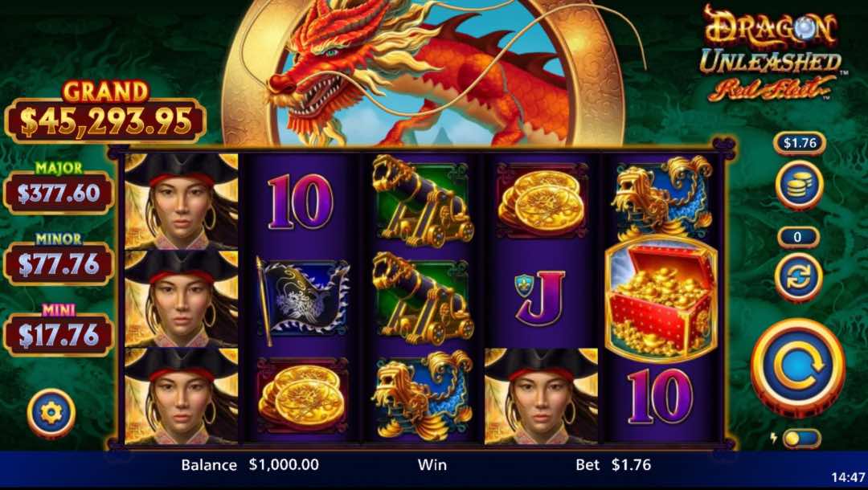This screenshot has height=490, width=868.
Task: Open the coin stack bet selector
Action: (x=799, y=185)
